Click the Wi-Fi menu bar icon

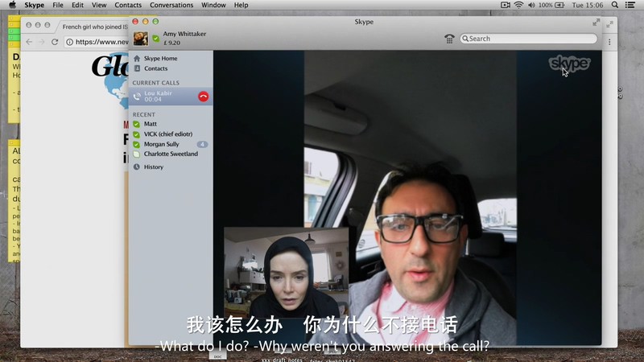click(518, 5)
